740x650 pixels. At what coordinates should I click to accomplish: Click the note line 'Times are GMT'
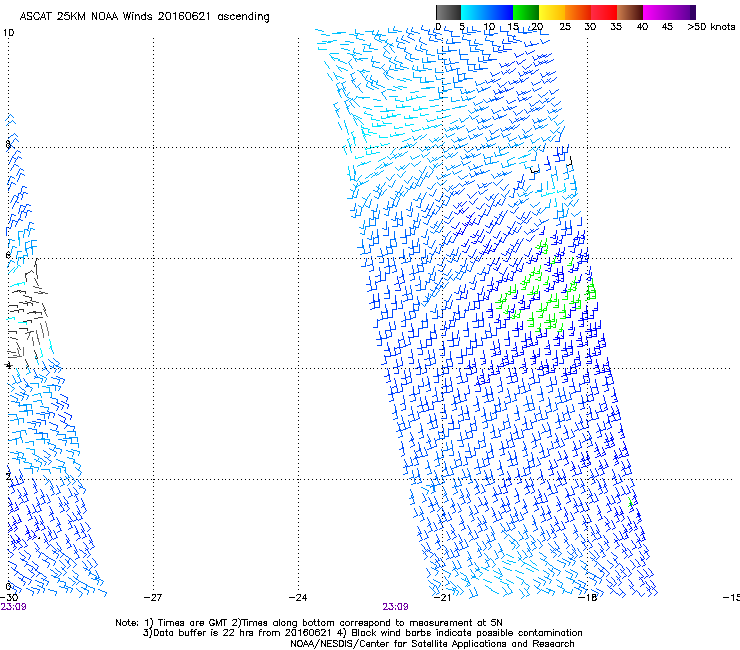[193, 623]
